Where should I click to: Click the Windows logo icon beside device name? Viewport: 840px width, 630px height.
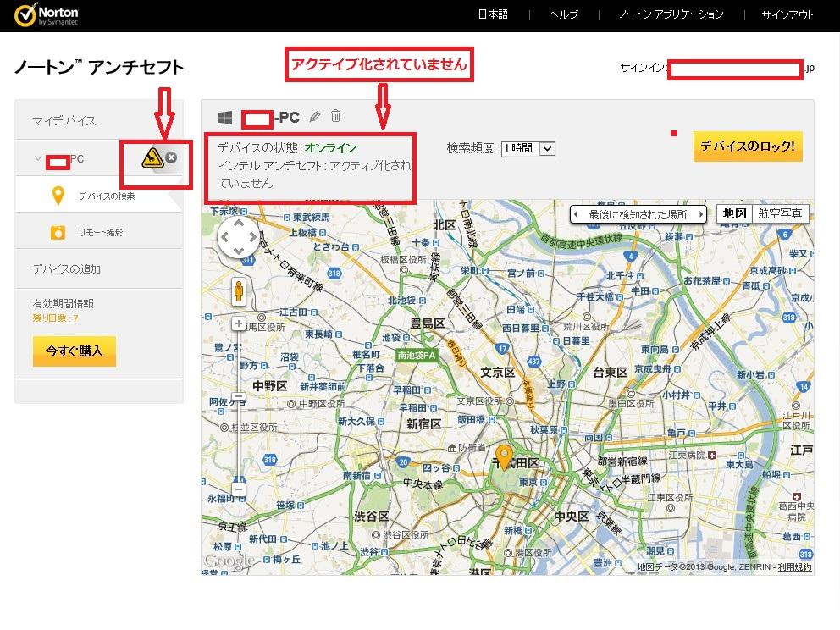225,118
